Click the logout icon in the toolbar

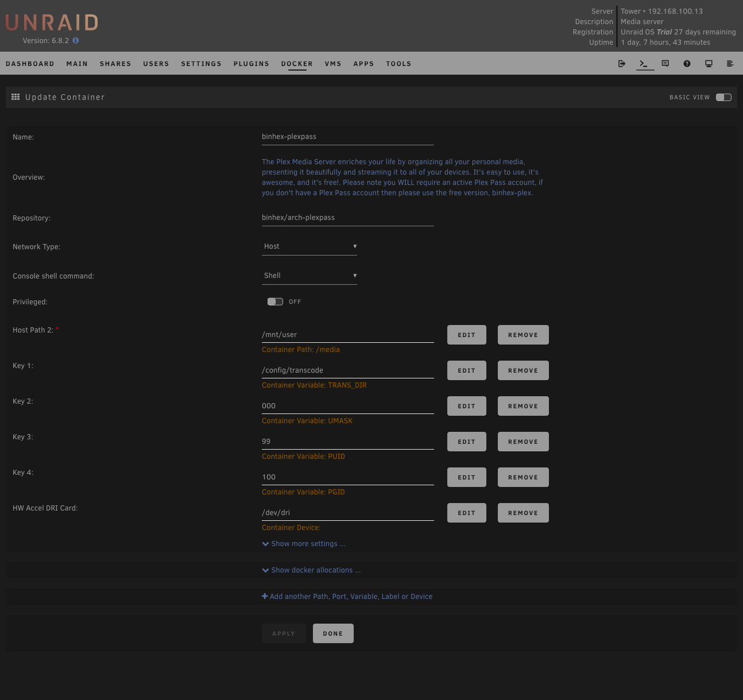(622, 63)
